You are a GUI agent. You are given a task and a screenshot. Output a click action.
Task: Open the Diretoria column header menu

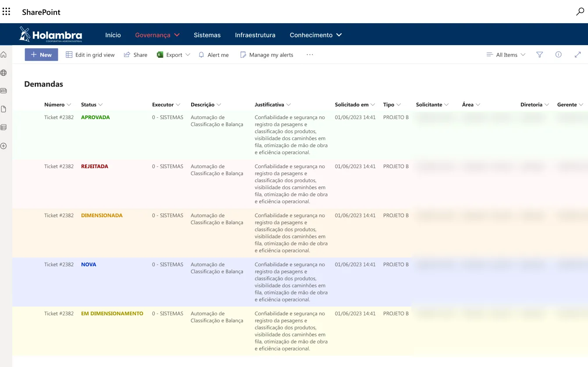tap(535, 105)
